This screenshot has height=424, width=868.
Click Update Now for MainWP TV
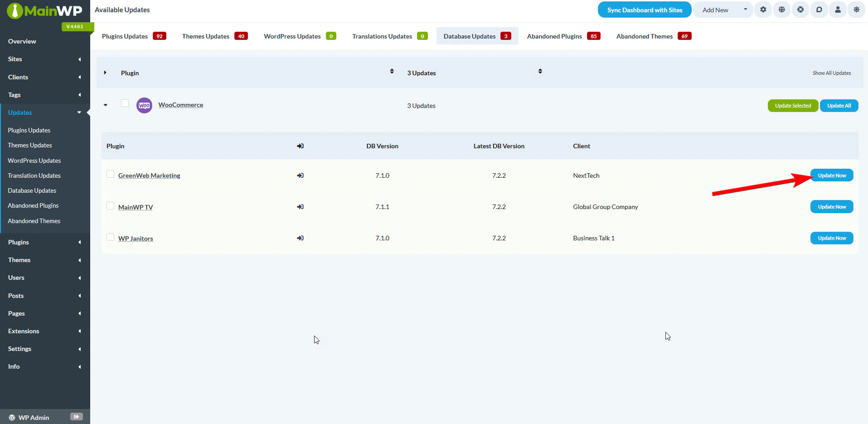[832, 207]
